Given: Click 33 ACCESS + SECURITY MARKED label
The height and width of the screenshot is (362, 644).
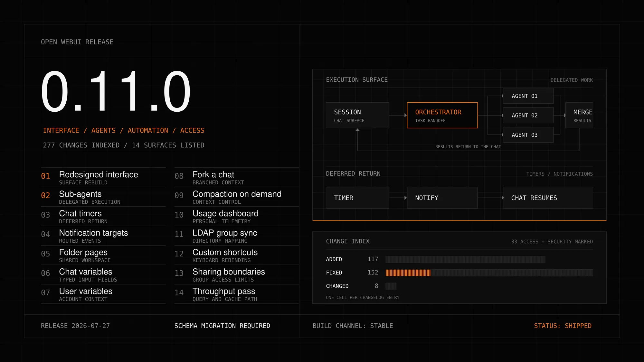Looking at the screenshot, I should pyautogui.click(x=552, y=242).
